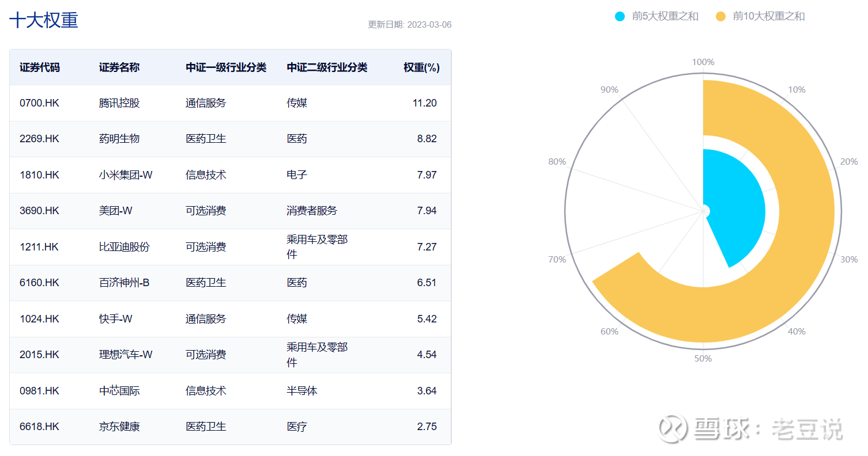The image size is (868, 456).
Task: Click the 美团-W stock name
Action: click(x=115, y=211)
